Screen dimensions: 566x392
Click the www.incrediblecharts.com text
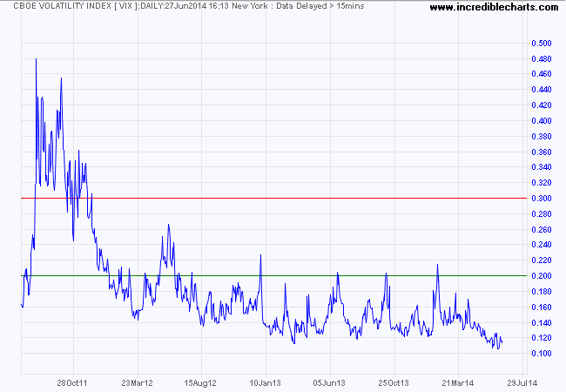tap(494, 7)
